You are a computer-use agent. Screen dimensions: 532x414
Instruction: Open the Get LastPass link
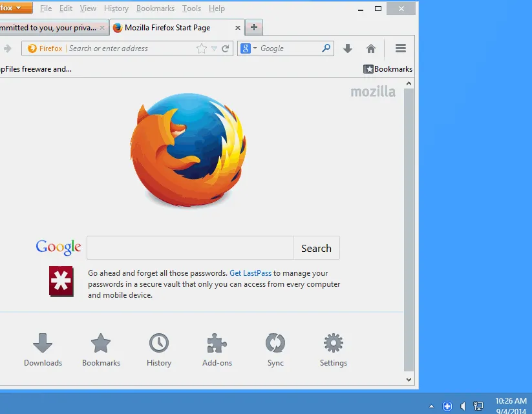[x=250, y=273]
